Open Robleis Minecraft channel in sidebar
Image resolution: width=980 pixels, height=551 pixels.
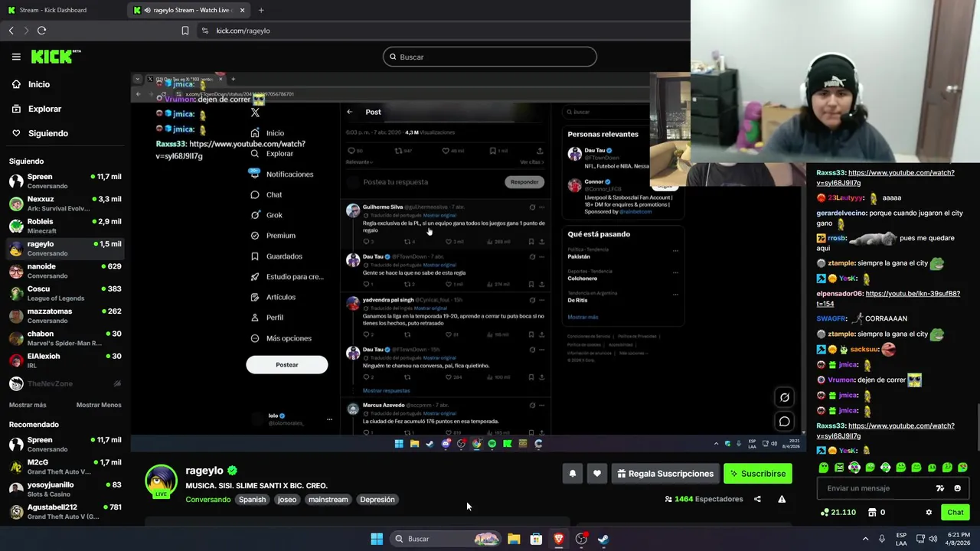[x=65, y=226]
